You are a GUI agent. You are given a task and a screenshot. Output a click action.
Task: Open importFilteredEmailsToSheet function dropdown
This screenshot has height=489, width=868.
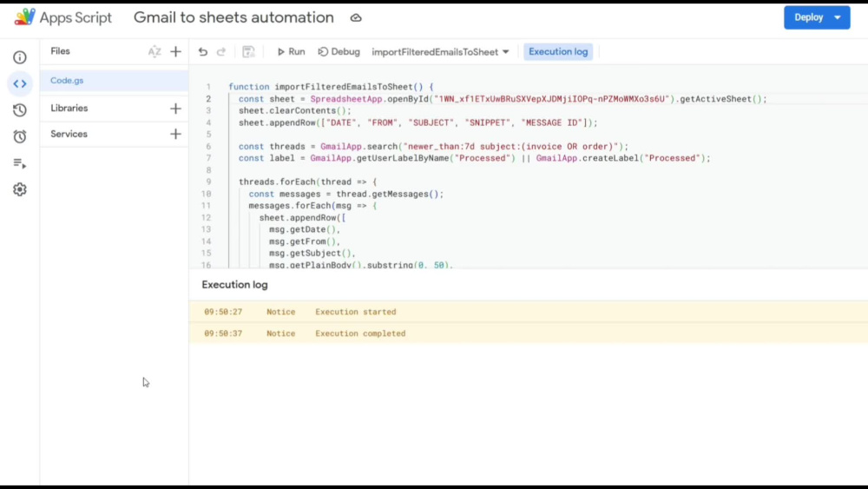[440, 52]
